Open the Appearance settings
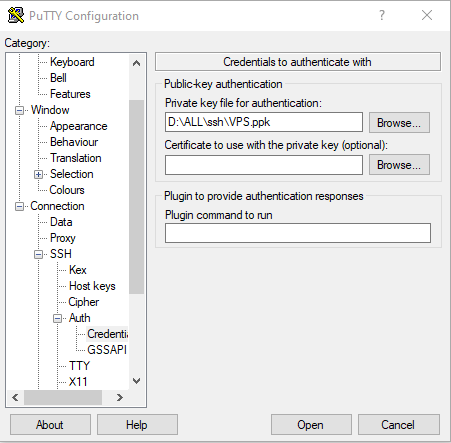451x443 pixels. click(79, 126)
